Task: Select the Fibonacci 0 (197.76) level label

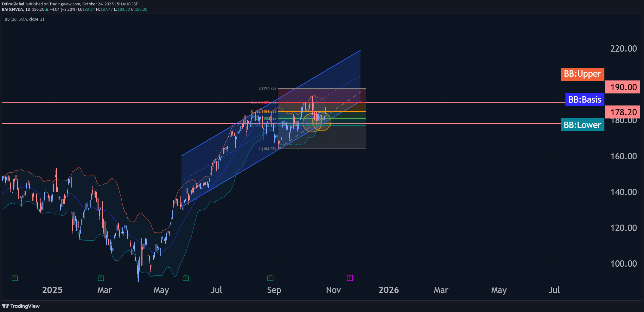Action: pyautogui.click(x=267, y=88)
